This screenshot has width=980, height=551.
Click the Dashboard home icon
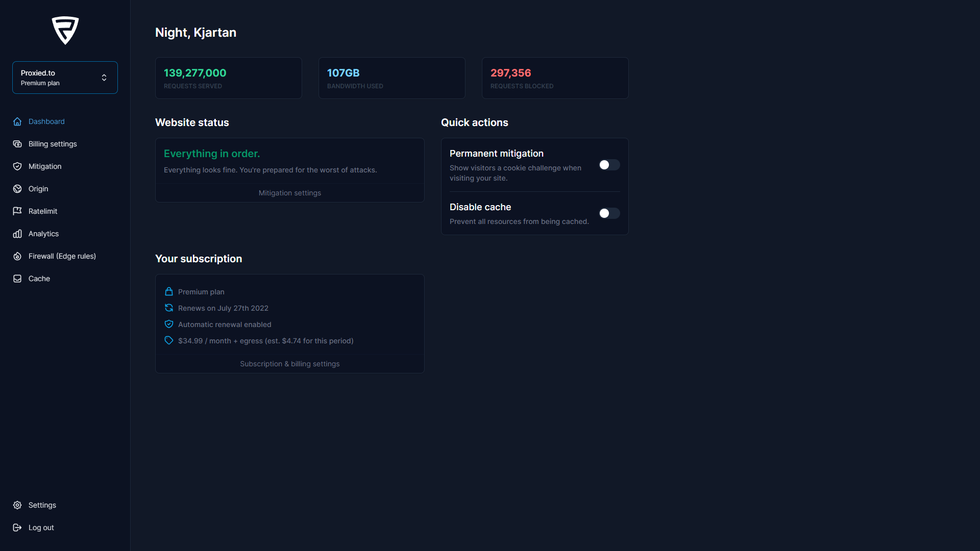(17, 121)
